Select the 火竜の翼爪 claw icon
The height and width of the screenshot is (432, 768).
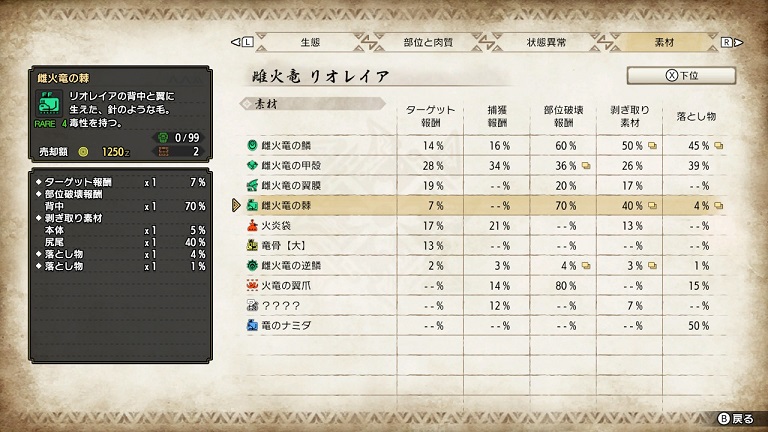tap(252, 286)
